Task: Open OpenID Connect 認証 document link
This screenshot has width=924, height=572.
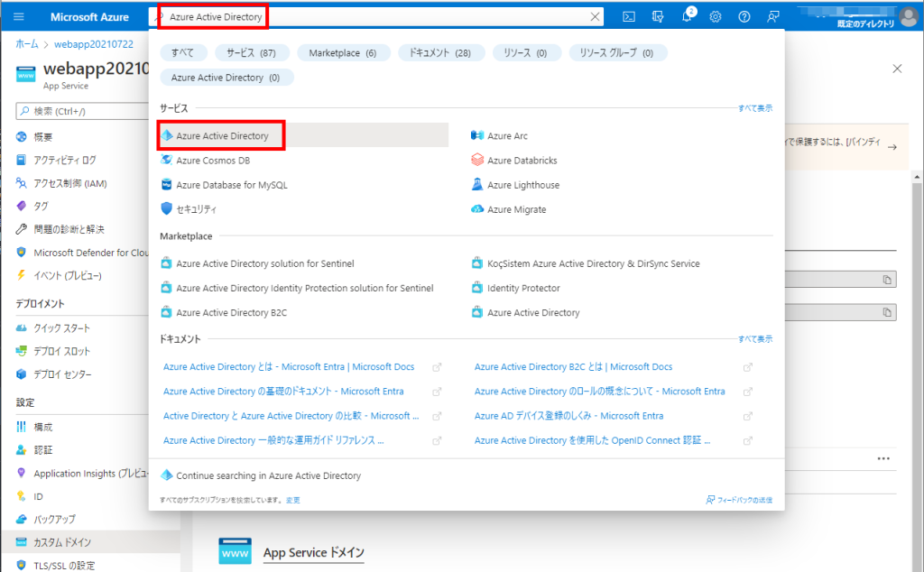Action: click(592, 440)
